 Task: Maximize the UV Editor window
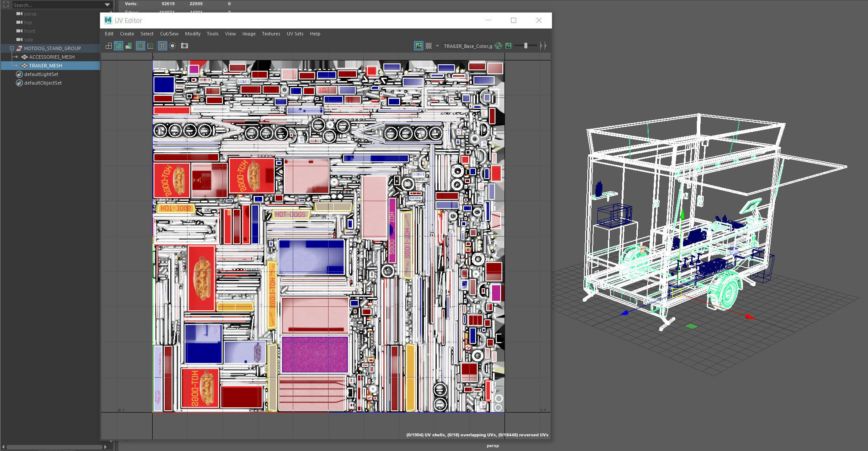click(514, 20)
